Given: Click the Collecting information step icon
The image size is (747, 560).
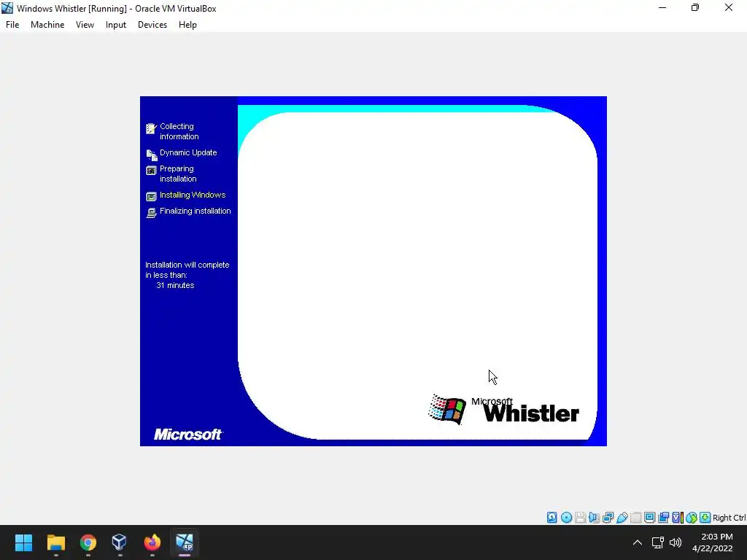Looking at the screenshot, I should pyautogui.click(x=151, y=129).
